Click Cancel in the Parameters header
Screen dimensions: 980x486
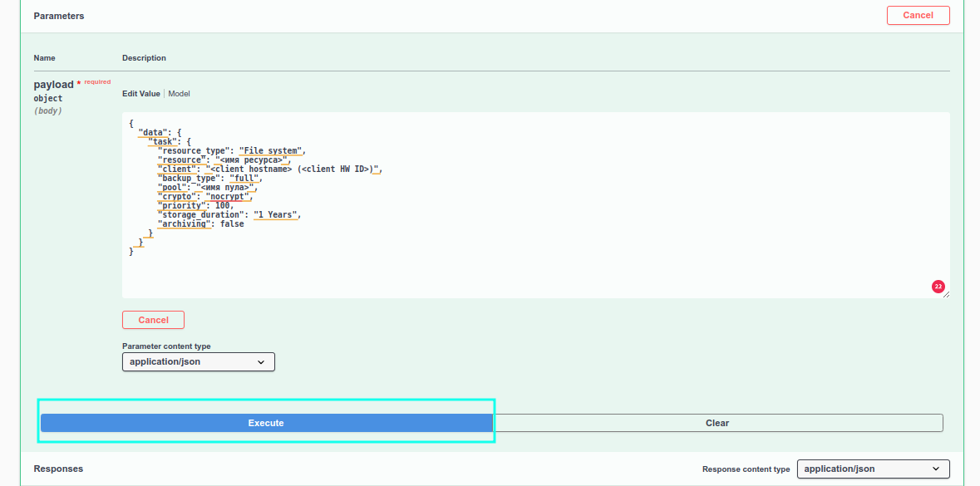[918, 15]
